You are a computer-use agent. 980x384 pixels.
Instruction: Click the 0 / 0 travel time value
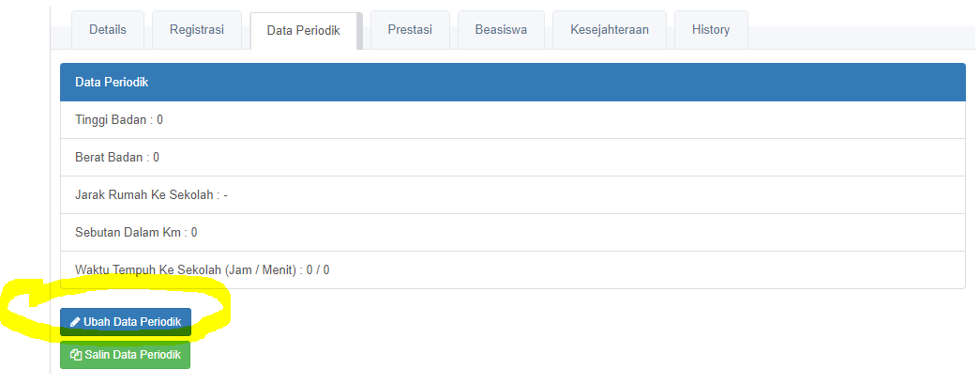pos(318,270)
